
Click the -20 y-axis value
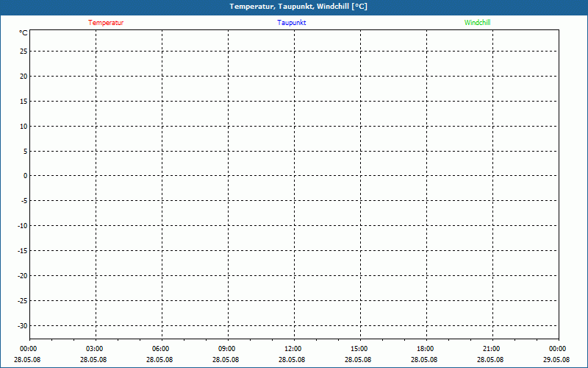tap(23, 275)
